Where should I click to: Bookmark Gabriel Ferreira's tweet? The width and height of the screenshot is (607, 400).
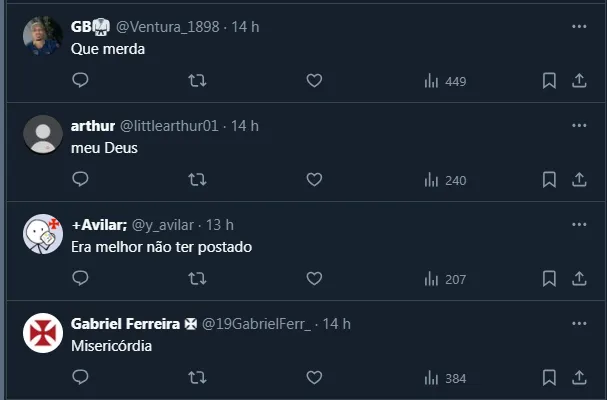click(x=549, y=378)
